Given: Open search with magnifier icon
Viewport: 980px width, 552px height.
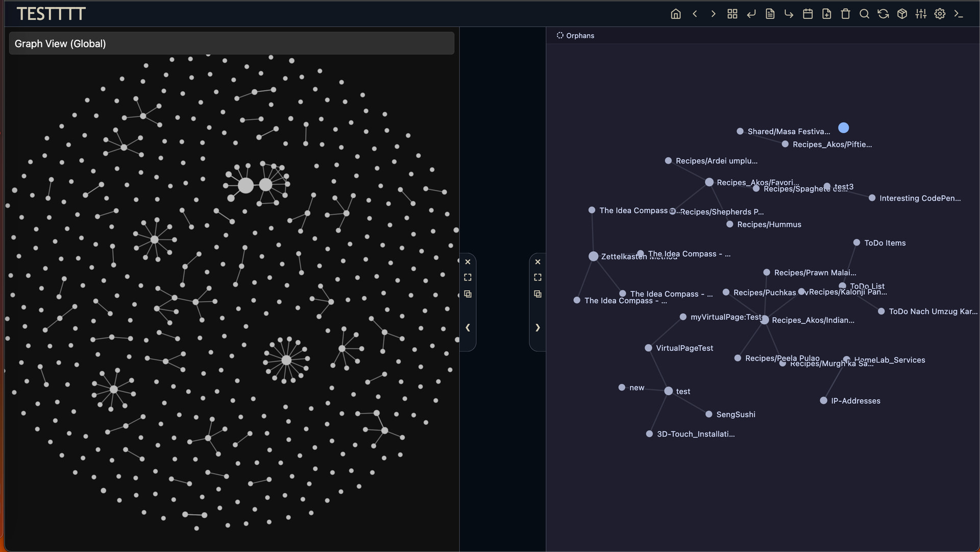Looking at the screenshot, I should (x=864, y=14).
